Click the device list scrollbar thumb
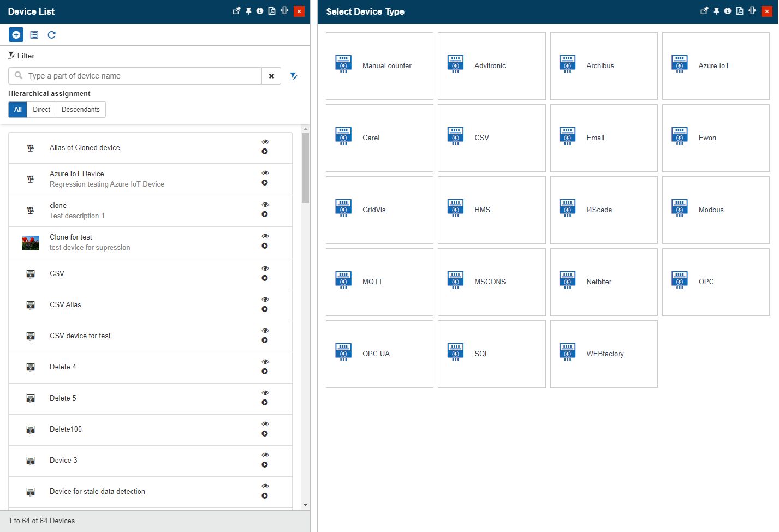 click(x=305, y=168)
